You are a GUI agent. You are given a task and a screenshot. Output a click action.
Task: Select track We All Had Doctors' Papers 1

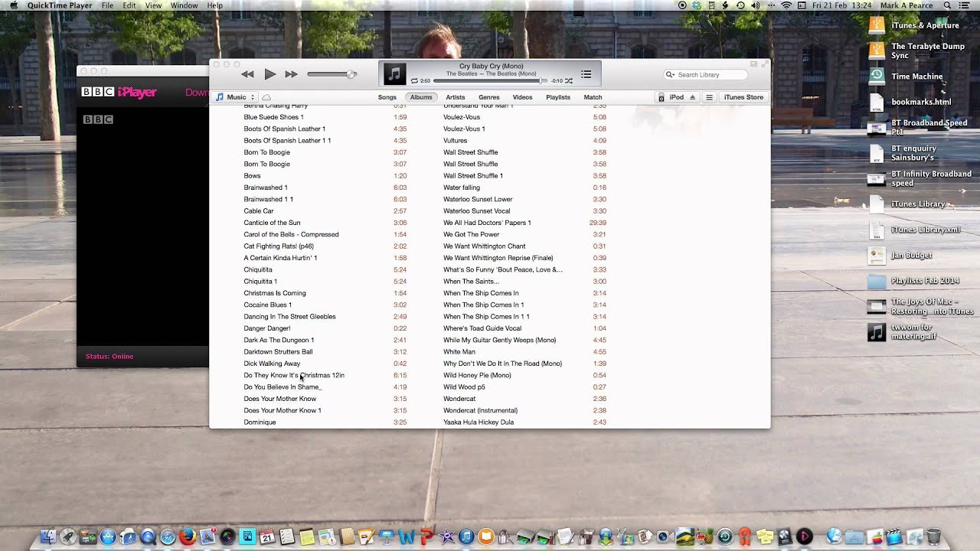click(x=487, y=223)
